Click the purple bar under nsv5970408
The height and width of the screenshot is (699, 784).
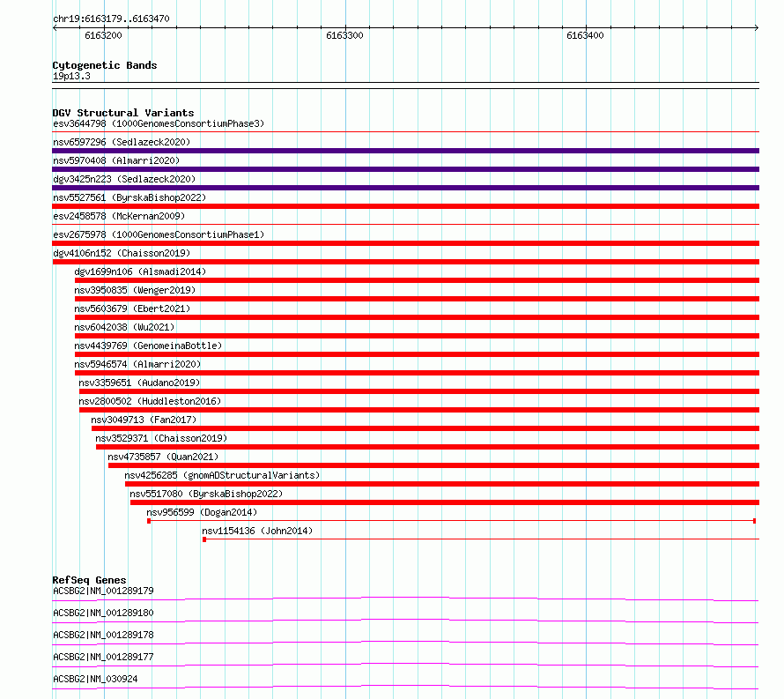pyautogui.click(x=405, y=169)
